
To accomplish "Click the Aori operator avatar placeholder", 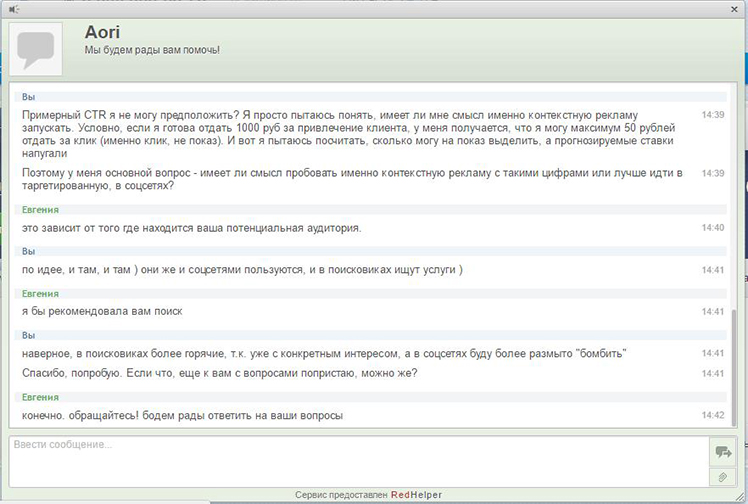I will pyautogui.click(x=36, y=49).
